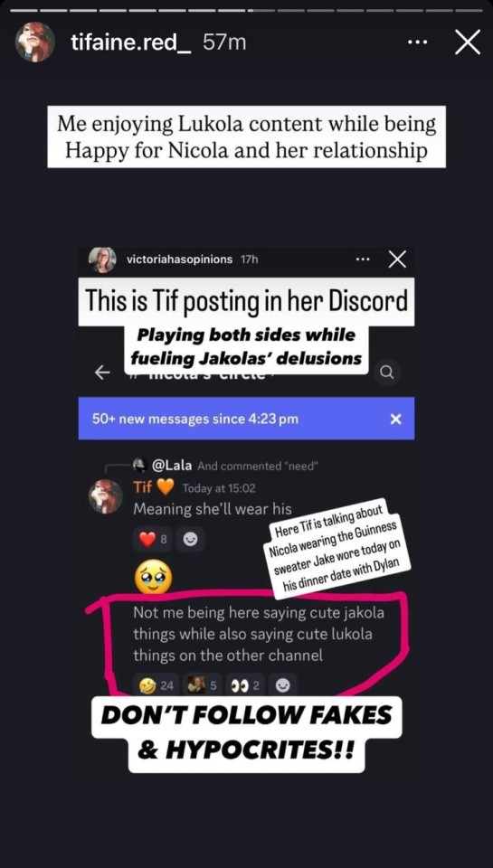
Task: Dismiss the 50+ new messages banner
Action: [395, 419]
